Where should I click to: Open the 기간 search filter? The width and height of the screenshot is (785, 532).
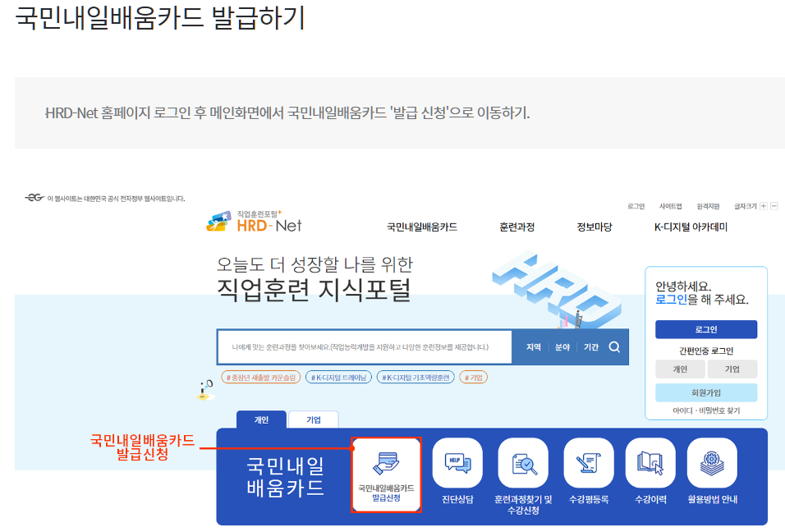point(590,346)
